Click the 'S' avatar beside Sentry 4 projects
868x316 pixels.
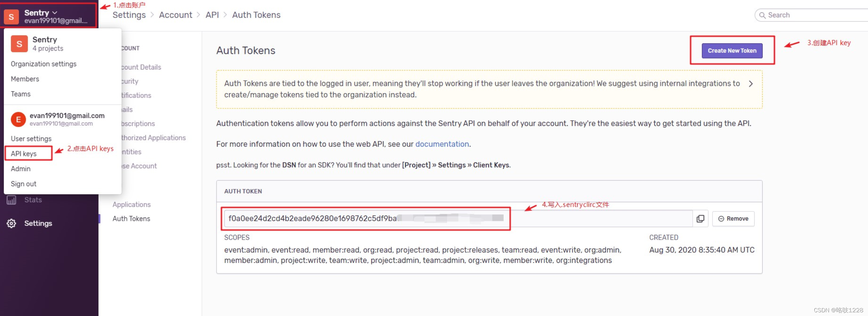tap(19, 44)
